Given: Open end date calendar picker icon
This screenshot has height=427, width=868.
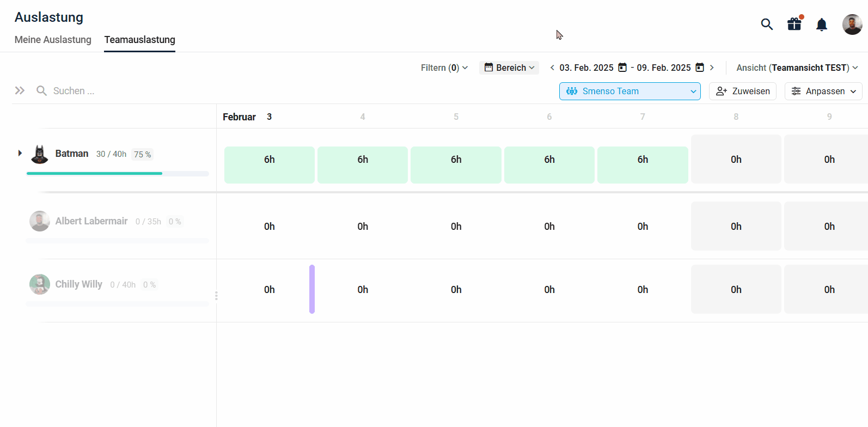Looking at the screenshot, I should (x=700, y=68).
